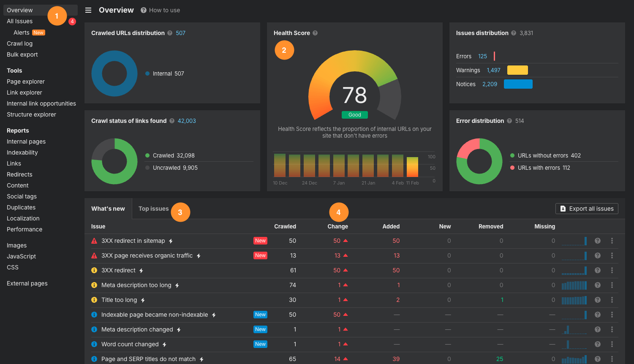Open the three-dot menu for "Word count changed"
The width and height of the screenshot is (634, 364).
612,344
